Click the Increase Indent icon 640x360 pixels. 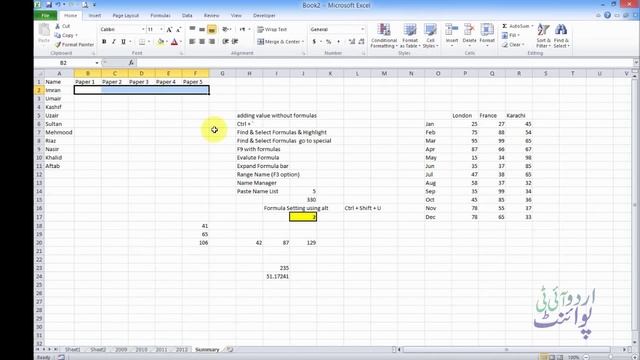click(x=235, y=42)
